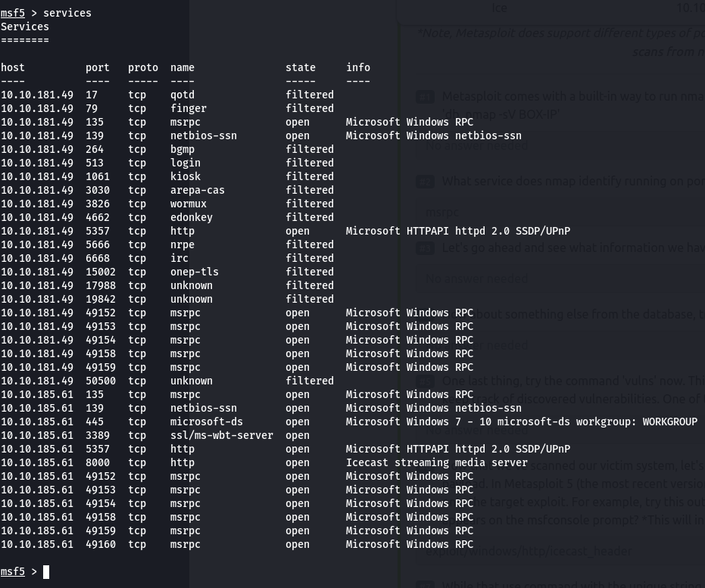Click the 'state' column header
This screenshot has width=705, height=588.
[x=301, y=67]
